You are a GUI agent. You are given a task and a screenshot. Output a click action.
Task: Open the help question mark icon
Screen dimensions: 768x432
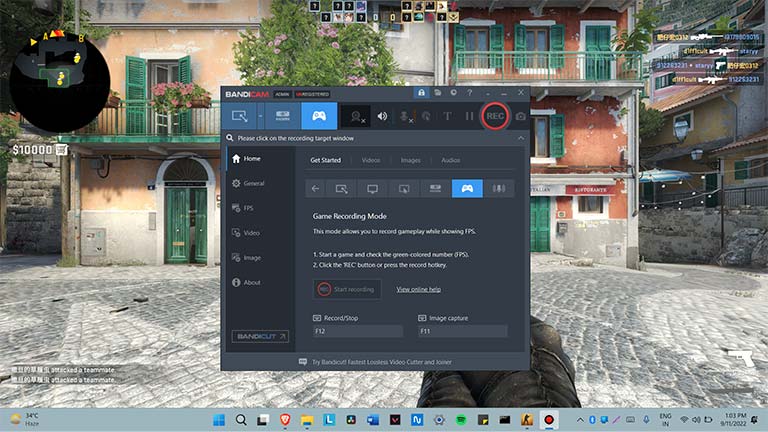(x=469, y=93)
